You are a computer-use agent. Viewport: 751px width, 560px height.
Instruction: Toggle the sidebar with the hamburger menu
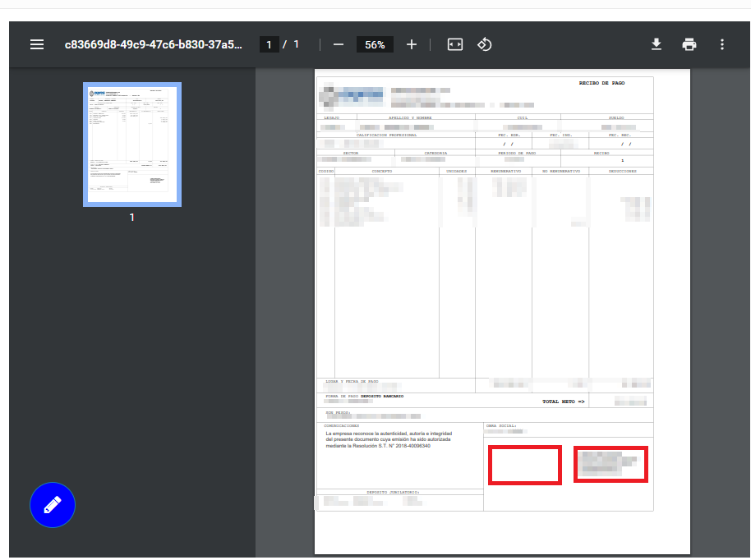point(37,44)
